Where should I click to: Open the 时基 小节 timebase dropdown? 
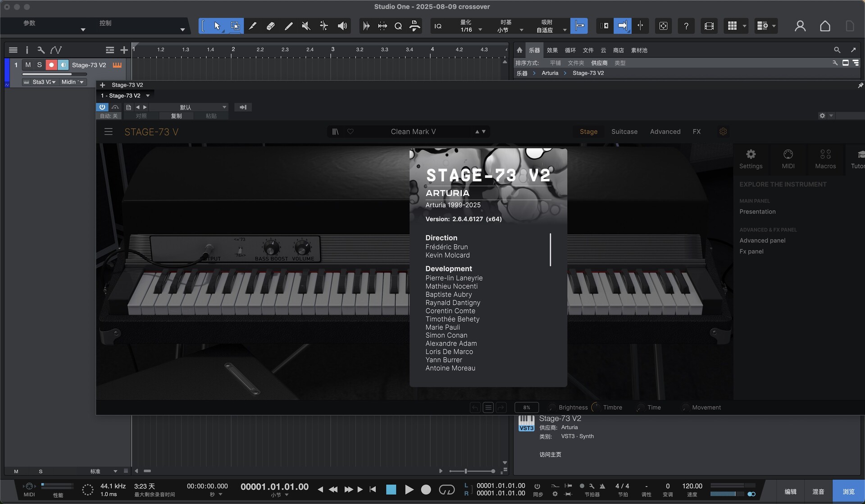[x=510, y=26]
